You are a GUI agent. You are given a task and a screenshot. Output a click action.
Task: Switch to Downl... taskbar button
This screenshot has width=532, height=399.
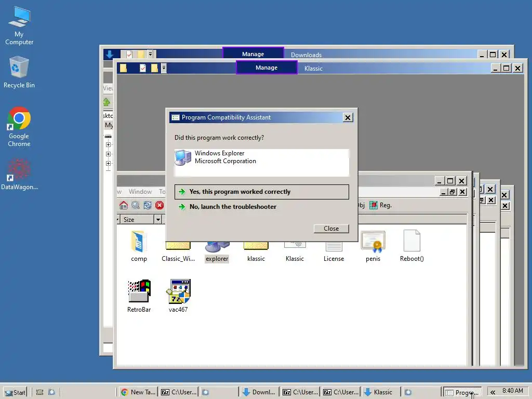point(259,392)
